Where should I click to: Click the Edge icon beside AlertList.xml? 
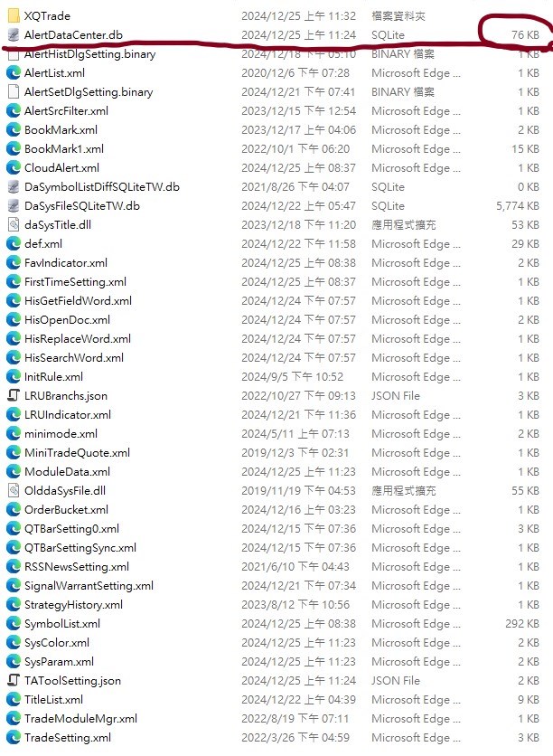click(x=14, y=73)
